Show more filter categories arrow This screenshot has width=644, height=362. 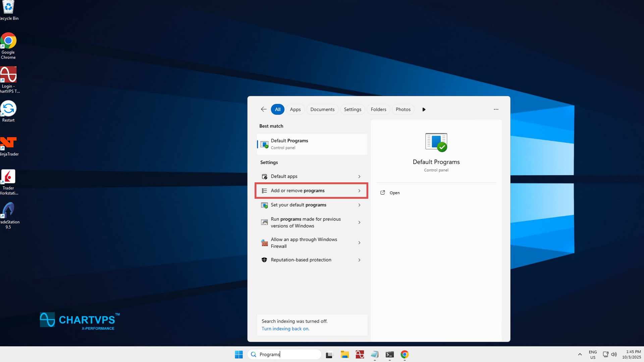[424, 109]
